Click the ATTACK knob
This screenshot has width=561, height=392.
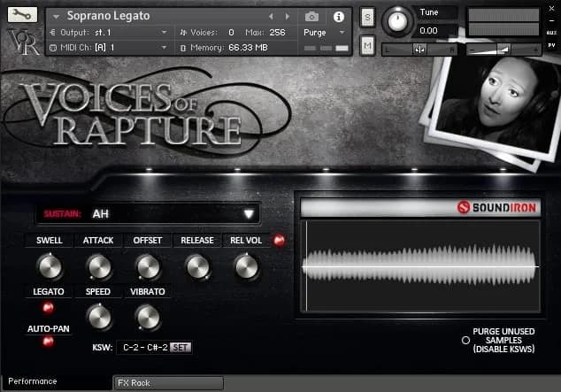click(x=99, y=267)
